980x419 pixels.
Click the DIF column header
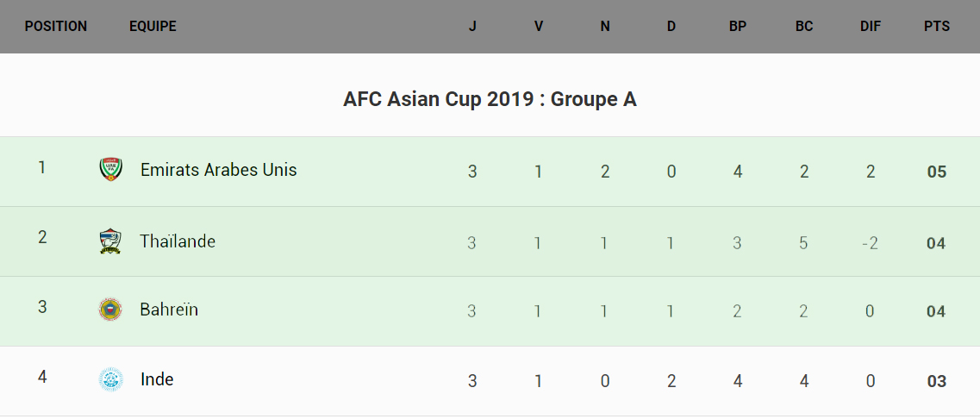pos(871,27)
